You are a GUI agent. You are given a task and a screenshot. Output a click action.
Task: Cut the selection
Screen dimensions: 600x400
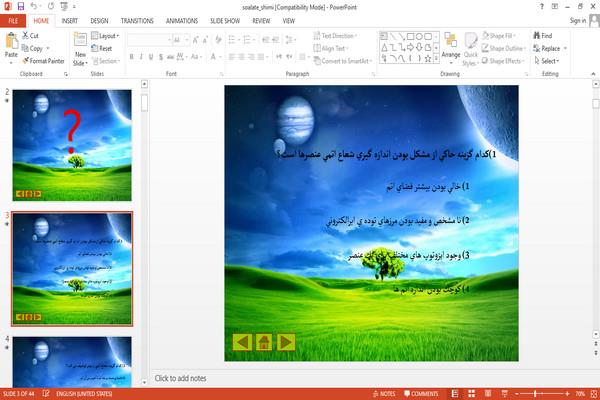coord(30,36)
